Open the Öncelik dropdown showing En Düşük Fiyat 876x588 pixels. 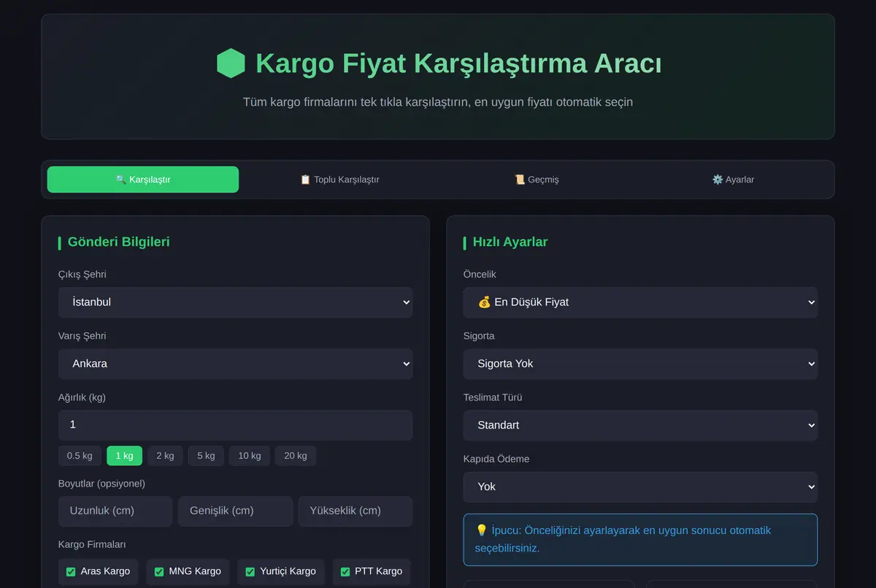[x=640, y=302]
